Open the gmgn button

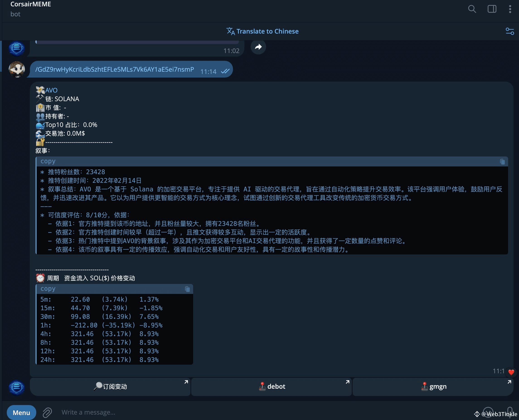click(x=433, y=387)
